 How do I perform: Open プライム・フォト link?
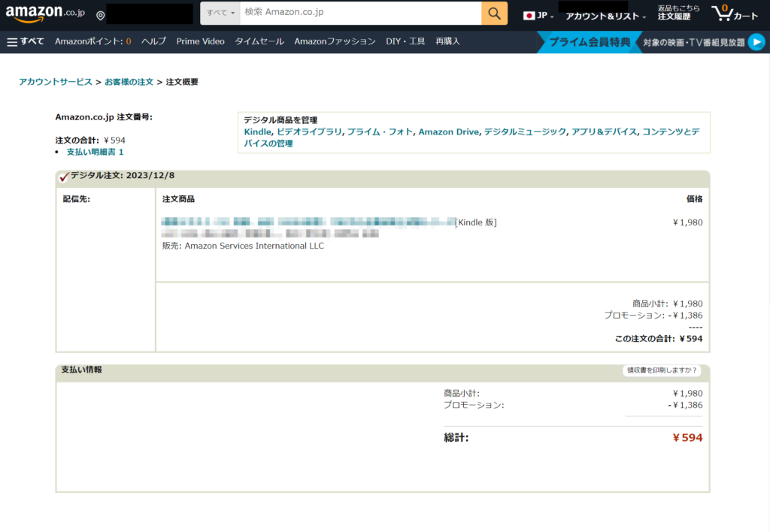(380, 132)
